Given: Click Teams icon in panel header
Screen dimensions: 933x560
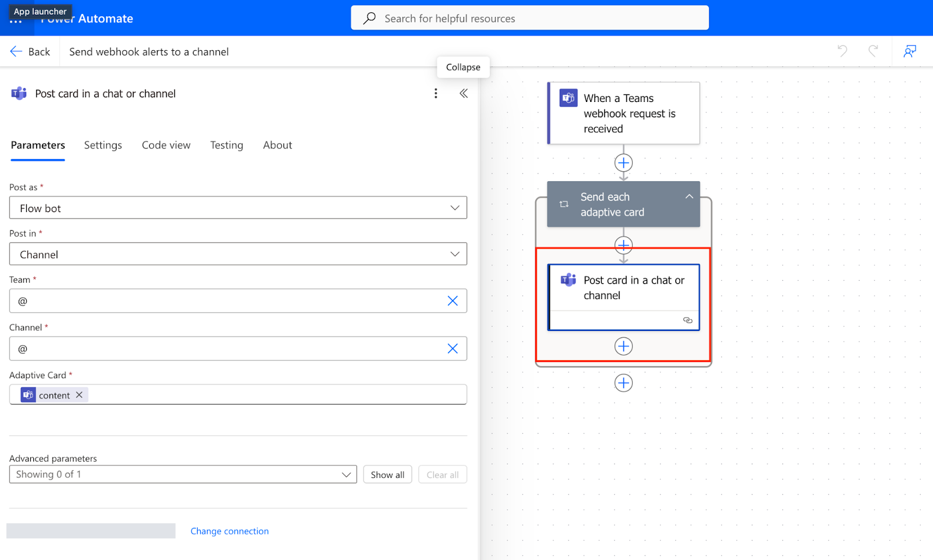Looking at the screenshot, I should pyautogui.click(x=19, y=93).
